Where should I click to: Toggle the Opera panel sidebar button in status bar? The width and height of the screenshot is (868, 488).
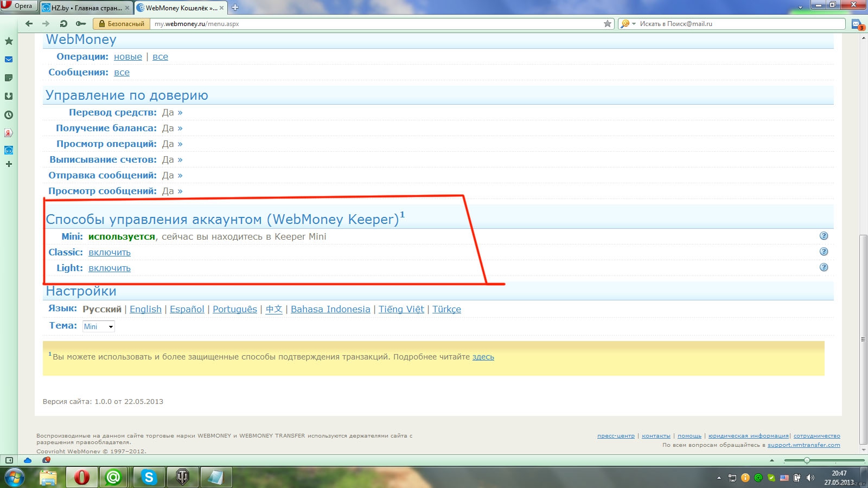(9, 460)
